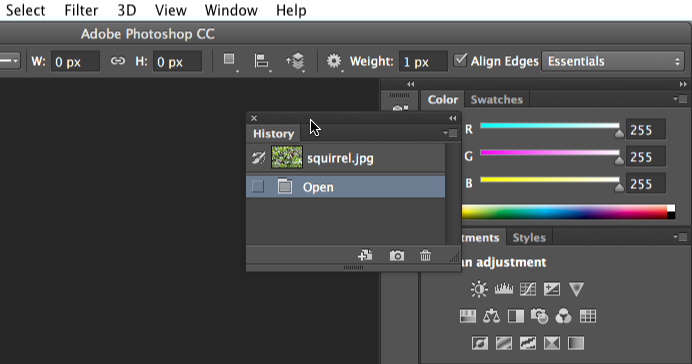The width and height of the screenshot is (692, 364).
Task: Pick a color from spectrum ramp
Action: click(564, 212)
